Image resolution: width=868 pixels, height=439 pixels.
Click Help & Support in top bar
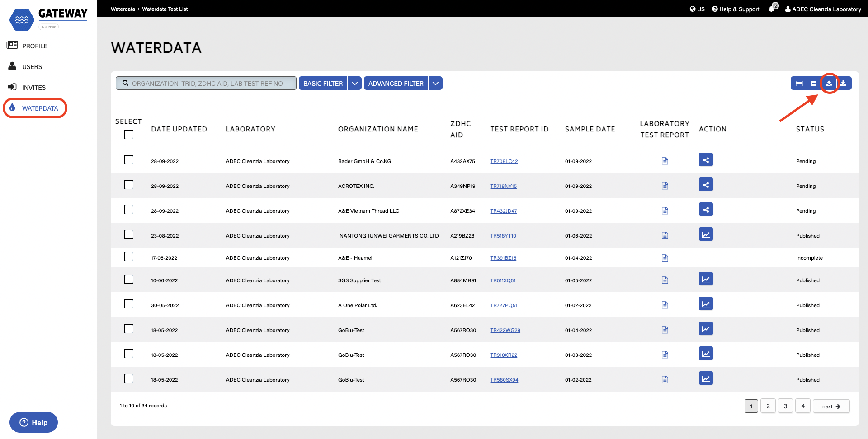(x=736, y=9)
